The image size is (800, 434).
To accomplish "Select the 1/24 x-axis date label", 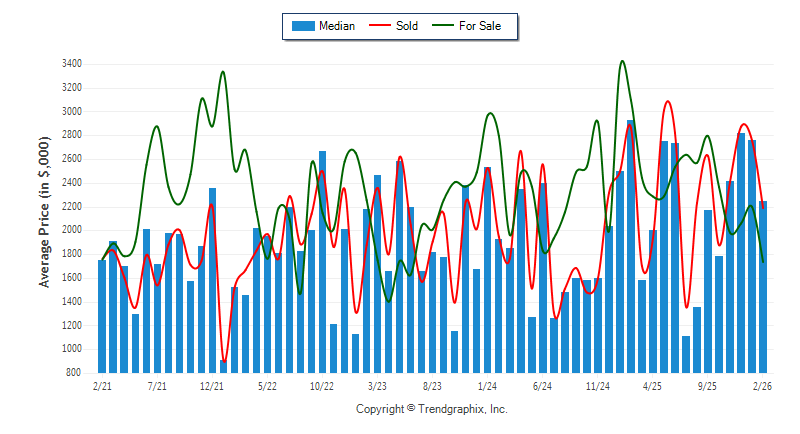I will point(487,385).
